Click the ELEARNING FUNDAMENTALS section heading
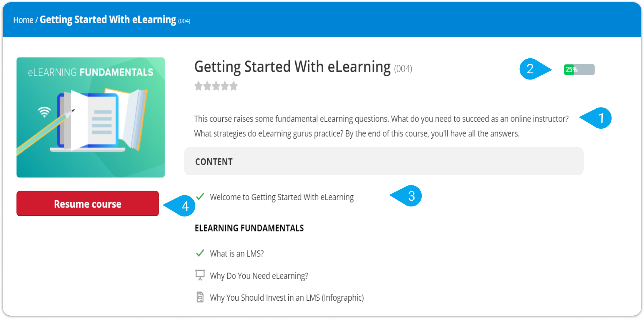644x319 pixels. (x=249, y=228)
